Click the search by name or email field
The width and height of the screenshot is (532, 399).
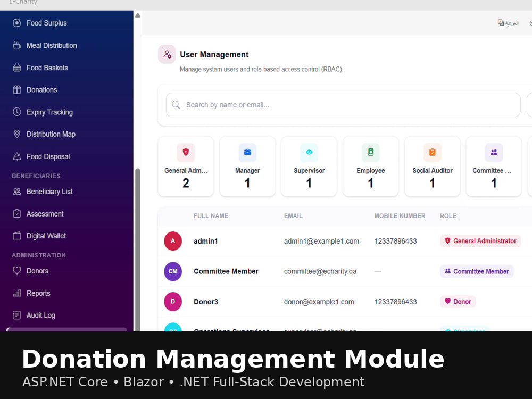[x=343, y=105]
